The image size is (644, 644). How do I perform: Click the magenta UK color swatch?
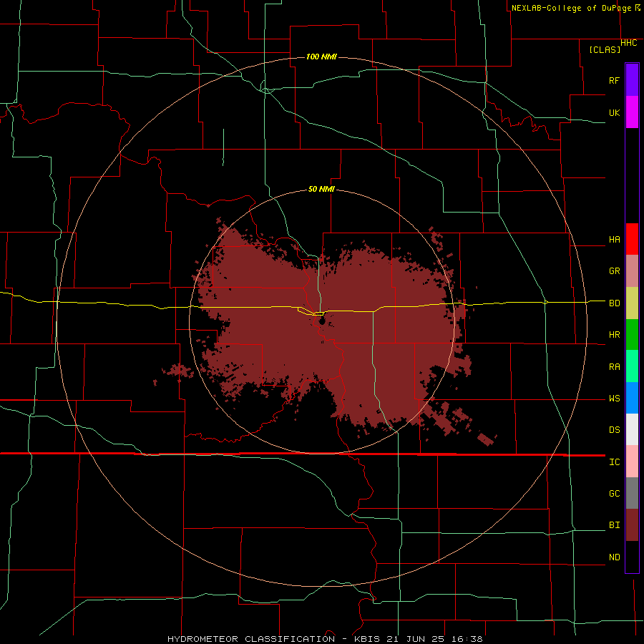point(632,112)
